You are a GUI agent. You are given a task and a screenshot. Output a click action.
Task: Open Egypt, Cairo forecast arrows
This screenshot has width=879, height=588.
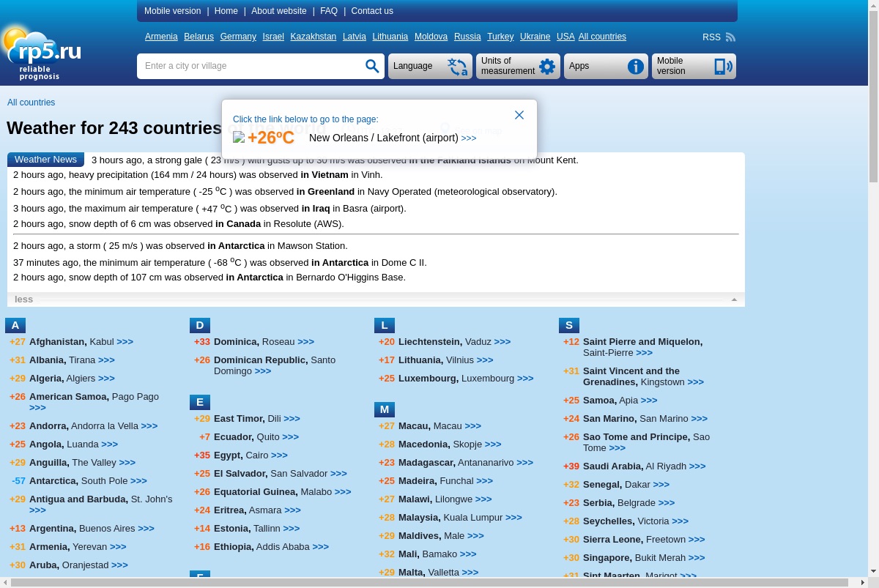point(279,455)
